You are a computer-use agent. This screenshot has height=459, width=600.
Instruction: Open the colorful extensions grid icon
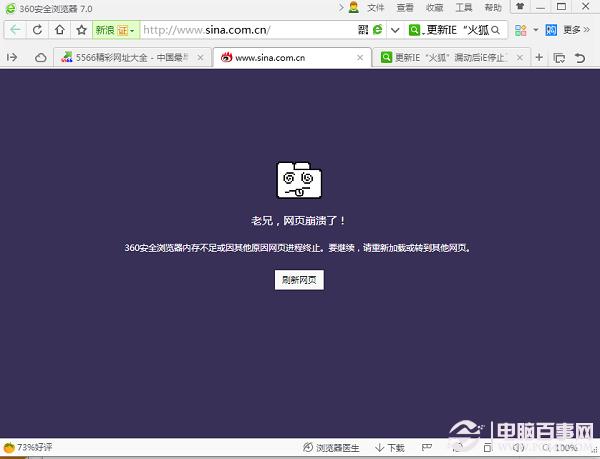click(x=520, y=30)
